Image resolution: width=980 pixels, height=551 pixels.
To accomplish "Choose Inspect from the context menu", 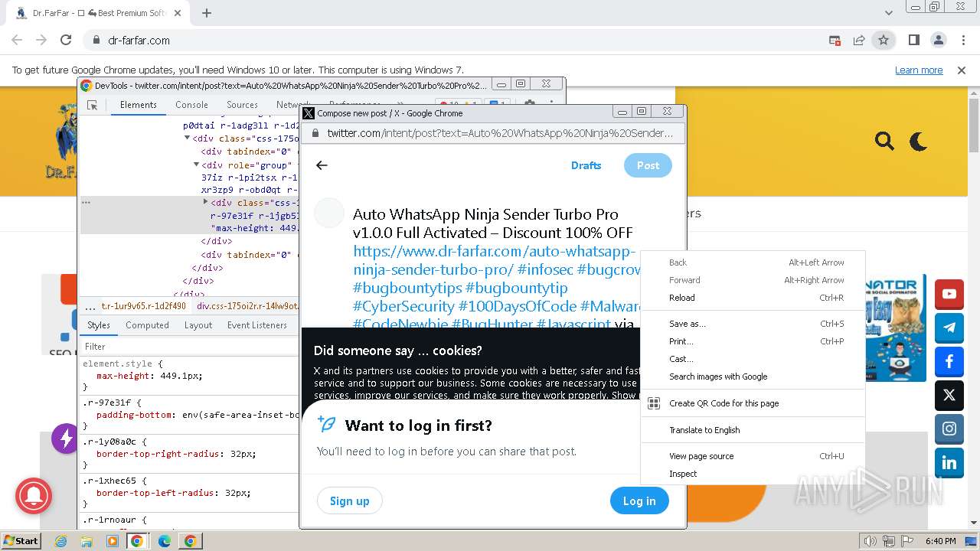I will pyautogui.click(x=753, y=474).
